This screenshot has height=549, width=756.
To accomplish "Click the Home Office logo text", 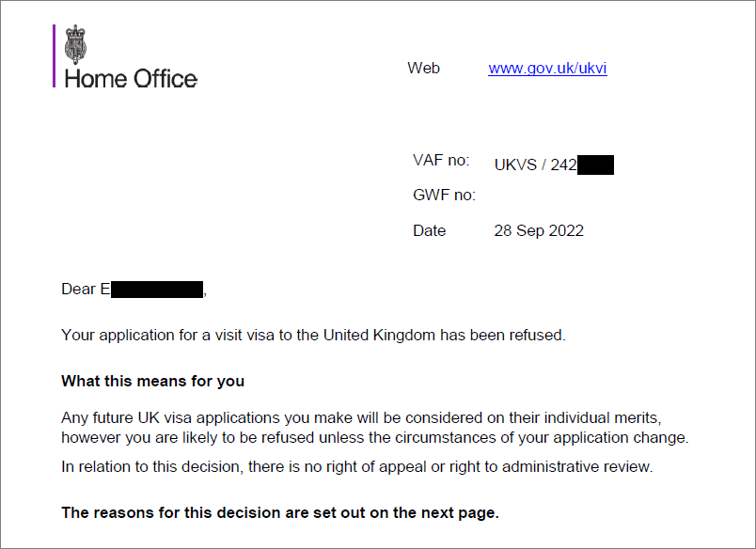I will coord(131,79).
